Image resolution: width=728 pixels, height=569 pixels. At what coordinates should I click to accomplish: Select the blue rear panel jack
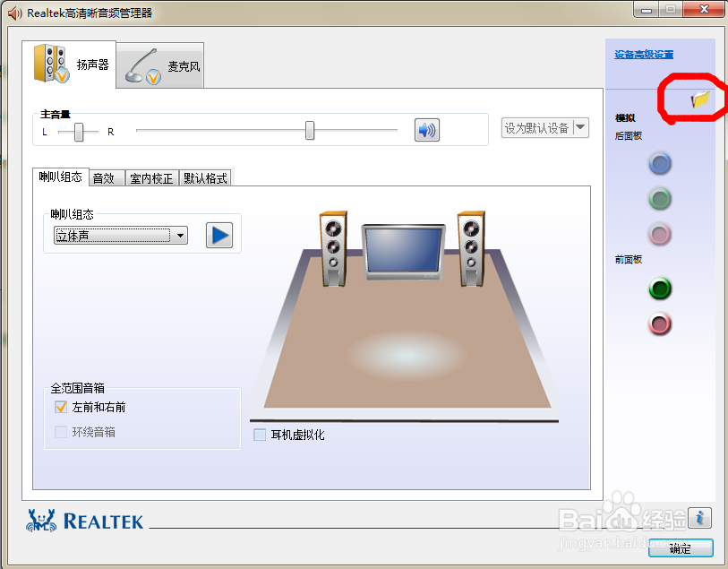point(659,163)
